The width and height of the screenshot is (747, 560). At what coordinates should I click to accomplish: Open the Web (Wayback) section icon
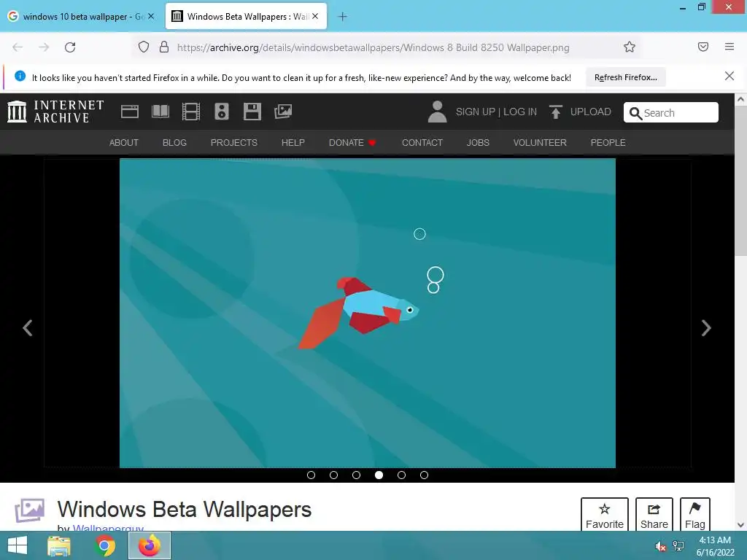pos(130,112)
